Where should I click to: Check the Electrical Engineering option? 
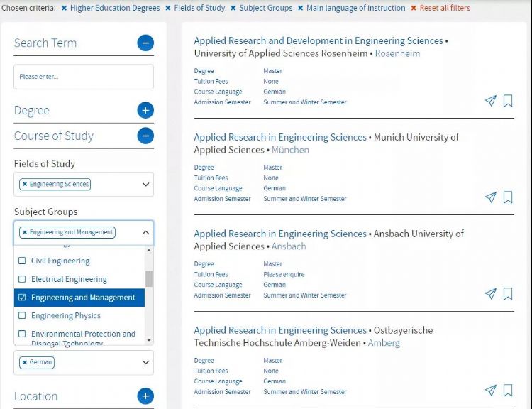click(22, 280)
